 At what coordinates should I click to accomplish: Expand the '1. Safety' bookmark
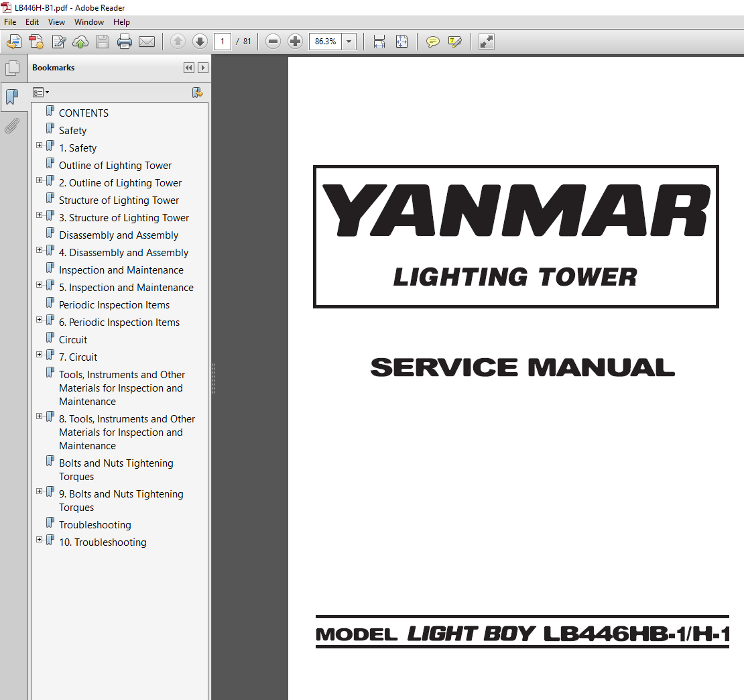(x=40, y=145)
